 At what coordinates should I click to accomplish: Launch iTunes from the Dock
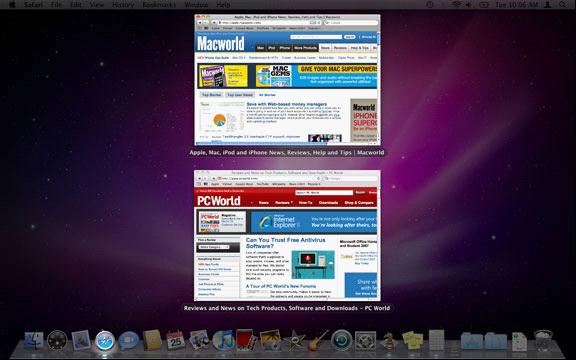pyautogui.click(x=223, y=340)
